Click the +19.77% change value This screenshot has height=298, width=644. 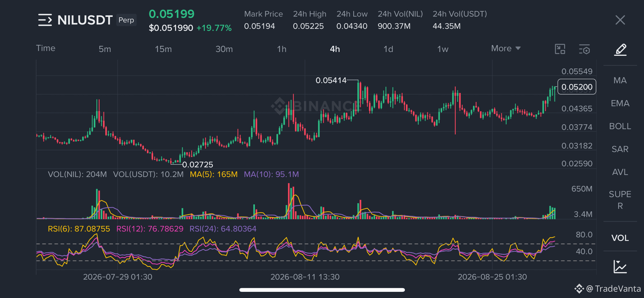(x=214, y=28)
